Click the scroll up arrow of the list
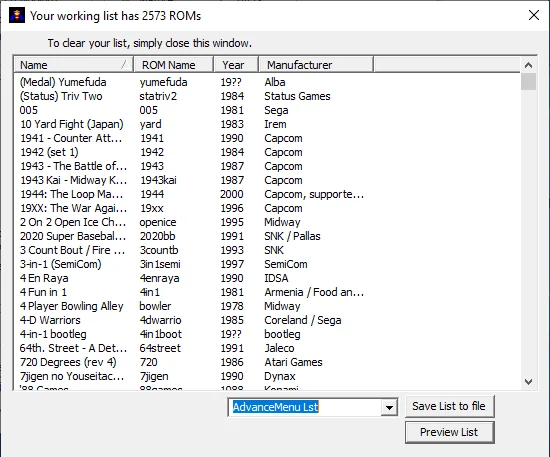 pyautogui.click(x=528, y=65)
